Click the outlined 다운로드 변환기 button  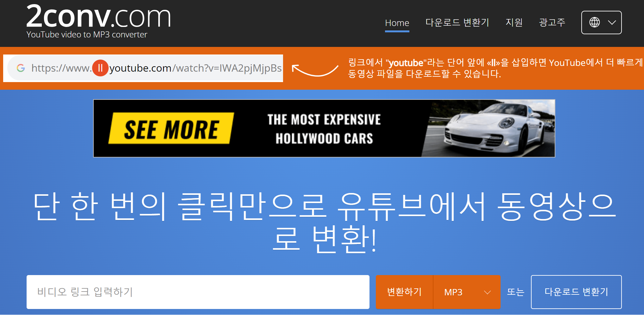click(x=576, y=292)
